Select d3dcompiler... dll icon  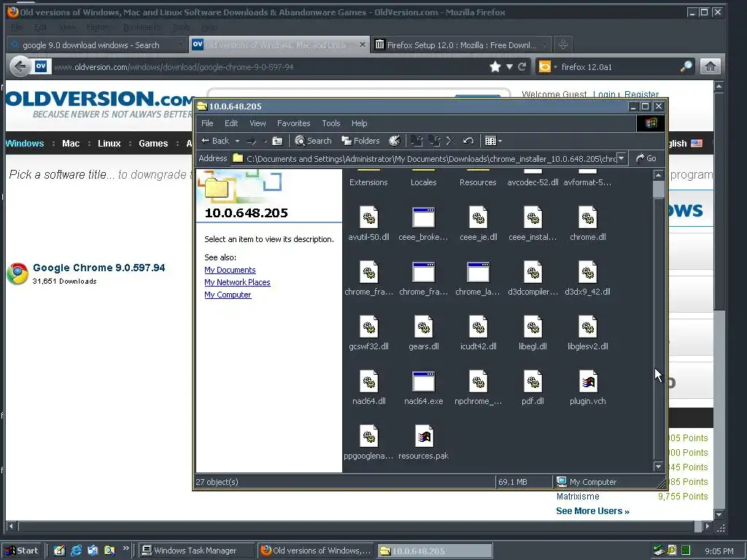tap(533, 273)
